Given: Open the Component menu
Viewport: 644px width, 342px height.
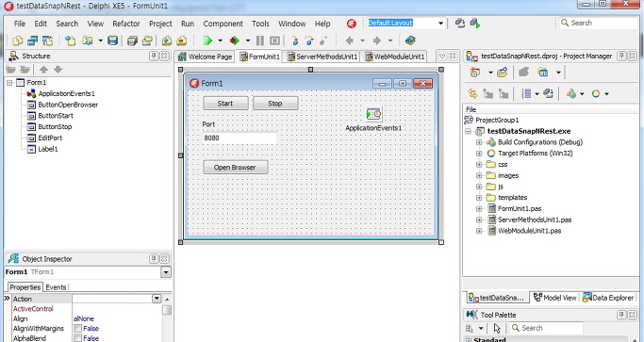Looking at the screenshot, I should pyautogui.click(x=223, y=24).
